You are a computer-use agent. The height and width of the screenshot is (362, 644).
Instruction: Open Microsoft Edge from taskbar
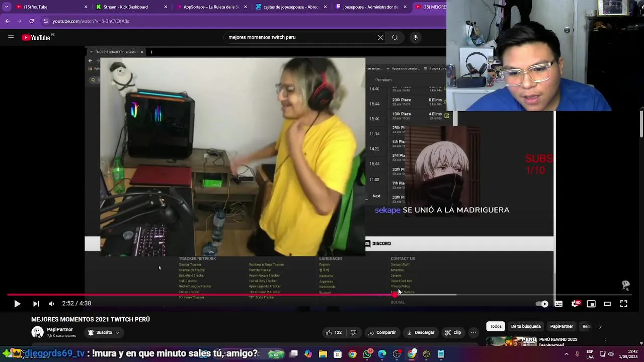pos(382,354)
